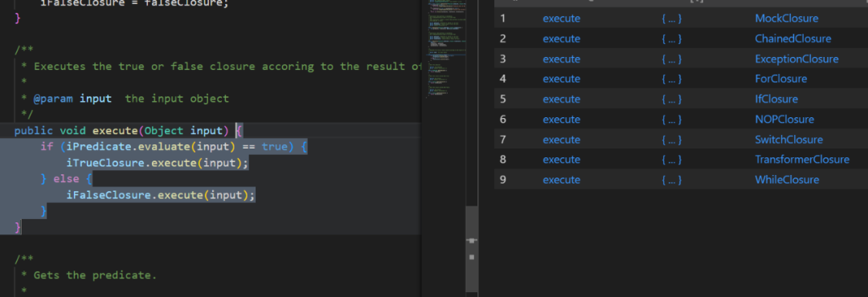Click the 'iFalseClosure.execute(input);' code line
This screenshot has height=297, width=868.
pos(161,195)
